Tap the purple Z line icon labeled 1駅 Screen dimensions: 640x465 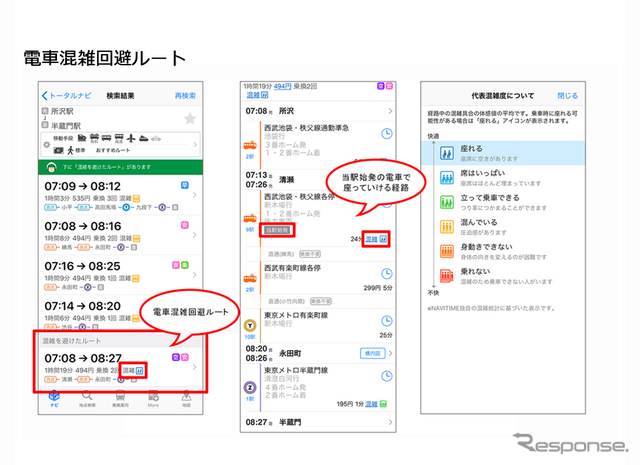coord(250,387)
